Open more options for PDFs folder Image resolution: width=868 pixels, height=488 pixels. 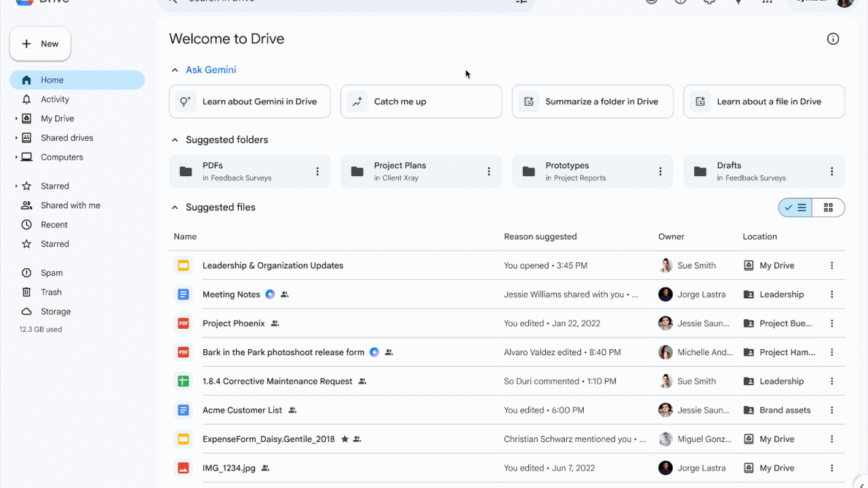pyautogui.click(x=317, y=171)
